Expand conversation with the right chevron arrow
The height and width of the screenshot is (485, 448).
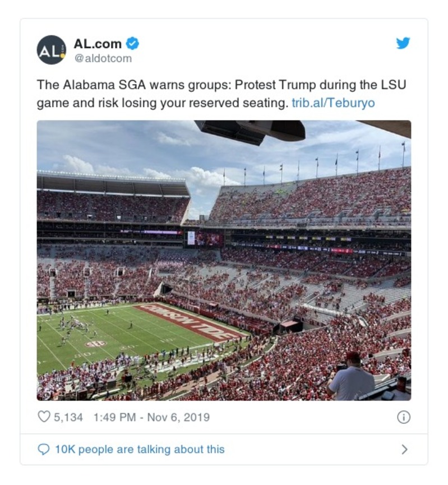[x=404, y=449]
